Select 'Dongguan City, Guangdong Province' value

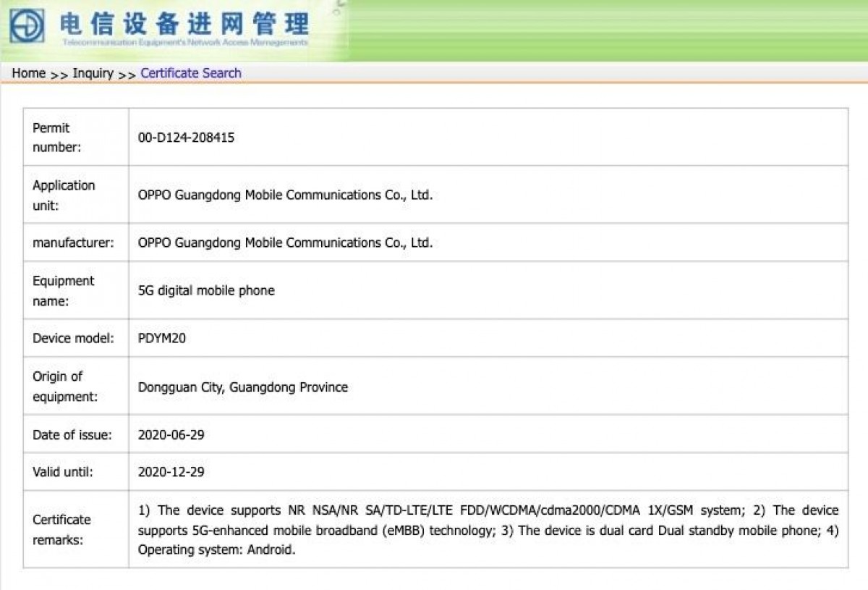pyautogui.click(x=243, y=387)
